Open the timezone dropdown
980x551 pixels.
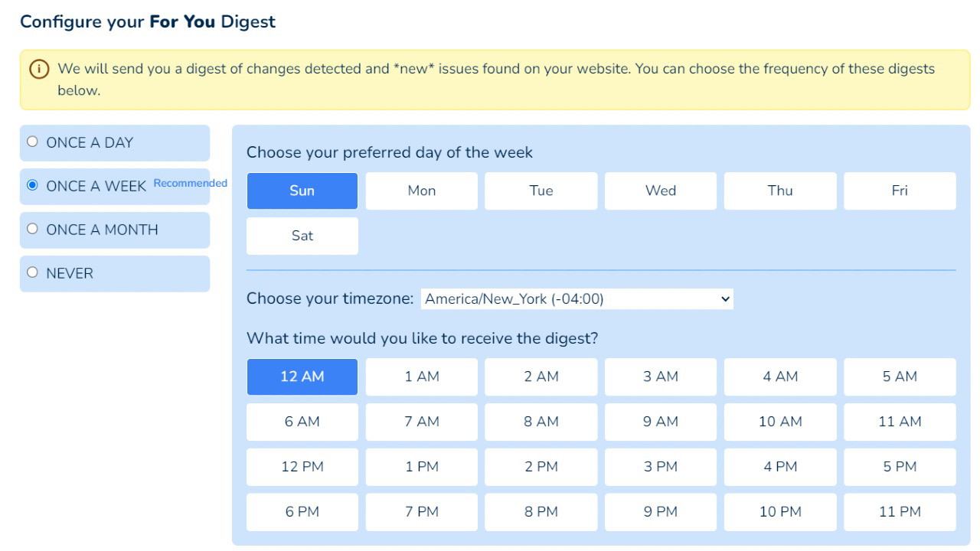[x=577, y=299]
